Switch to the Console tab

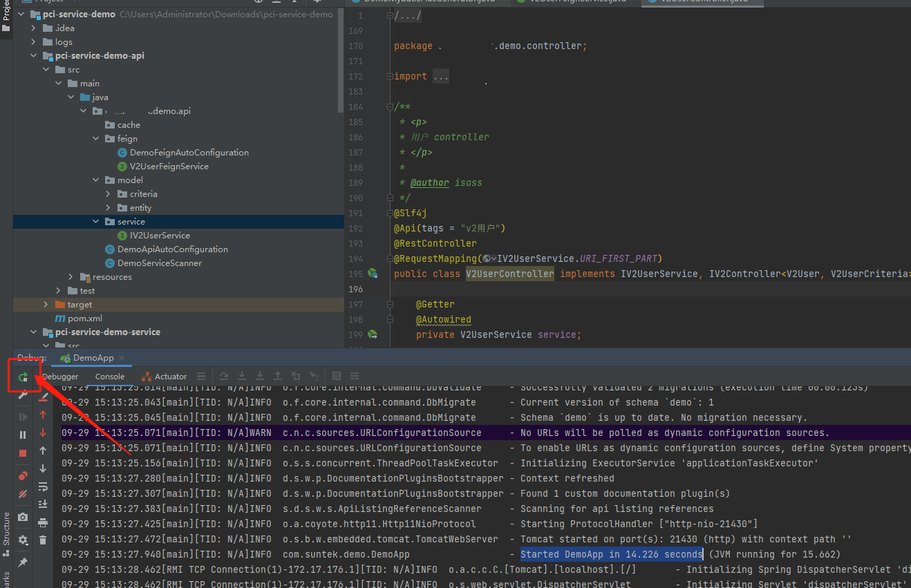110,377
